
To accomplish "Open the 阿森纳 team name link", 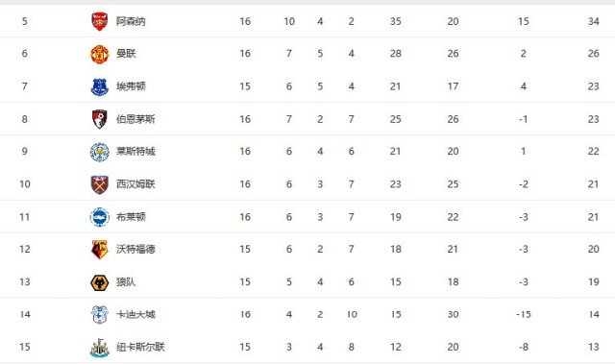I will click(x=131, y=21).
